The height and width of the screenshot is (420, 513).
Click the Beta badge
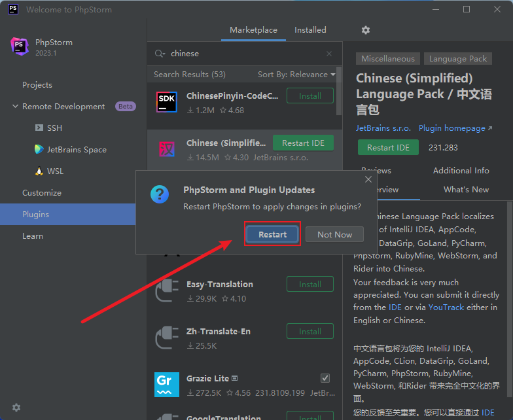[x=126, y=106]
